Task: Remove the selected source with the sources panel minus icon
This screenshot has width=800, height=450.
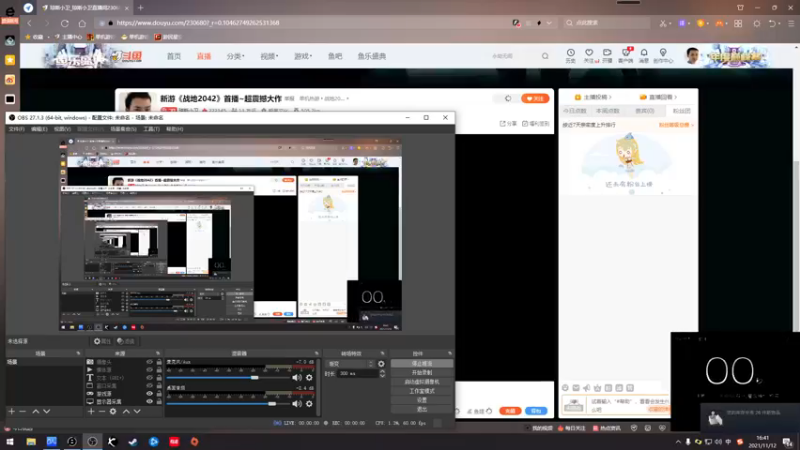Action: coord(102,411)
